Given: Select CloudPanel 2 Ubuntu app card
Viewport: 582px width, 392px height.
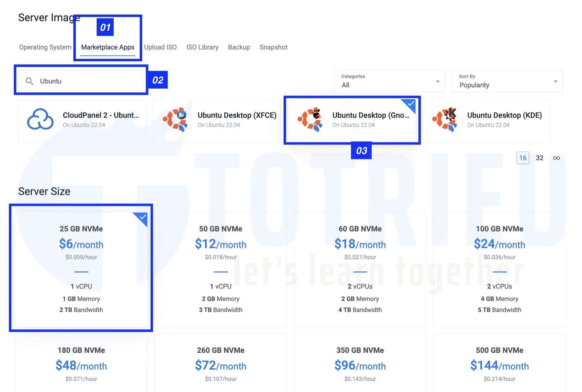Looking at the screenshot, I should click(x=82, y=121).
